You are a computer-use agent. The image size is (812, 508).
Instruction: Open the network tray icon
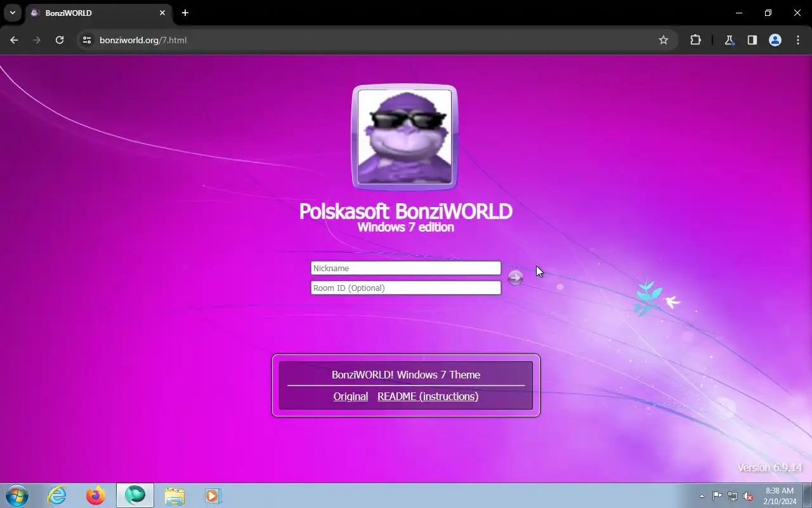pos(733,496)
